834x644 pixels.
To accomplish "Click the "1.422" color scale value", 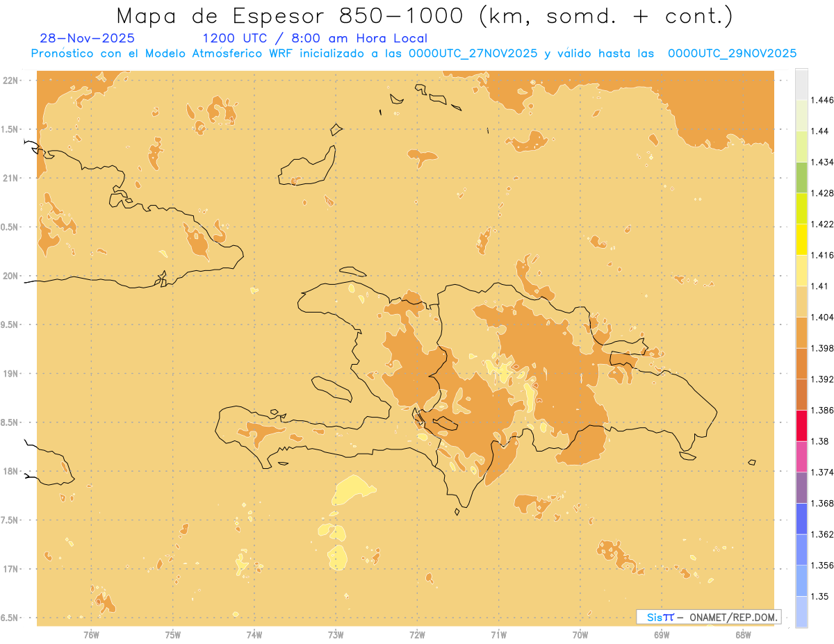I will (x=823, y=224).
